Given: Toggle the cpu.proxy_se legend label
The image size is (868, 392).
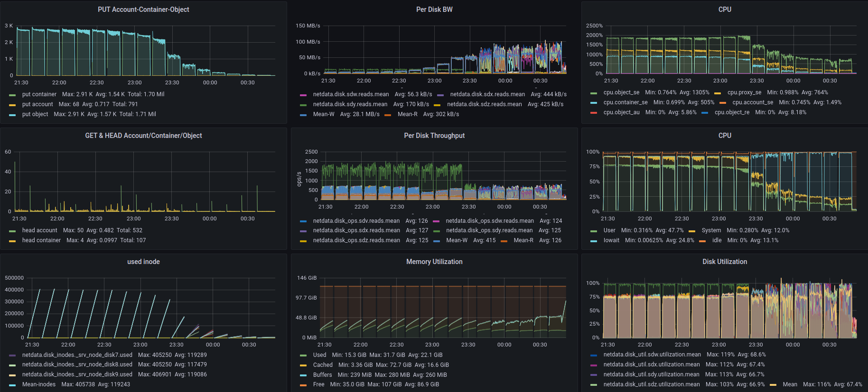Looking at the screenshot, I should click(x=744, y=92).
